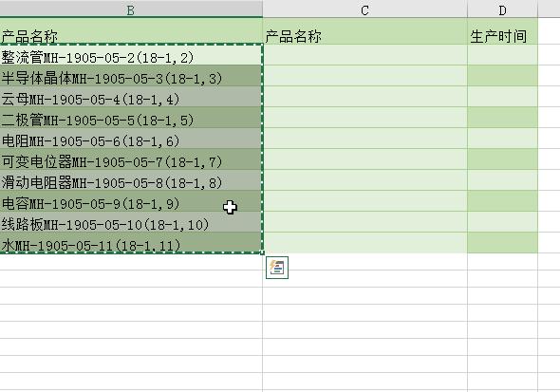Open the Flash Fill options icon

pyautogui.click(x=277, y=268)
